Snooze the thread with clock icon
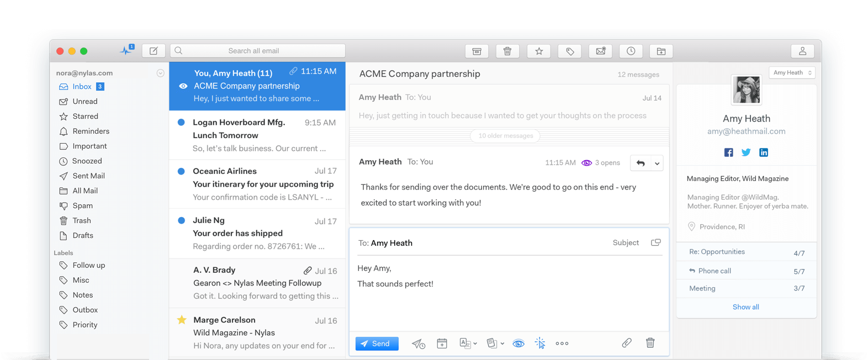 pyautogui.click(x=631, y=51)
